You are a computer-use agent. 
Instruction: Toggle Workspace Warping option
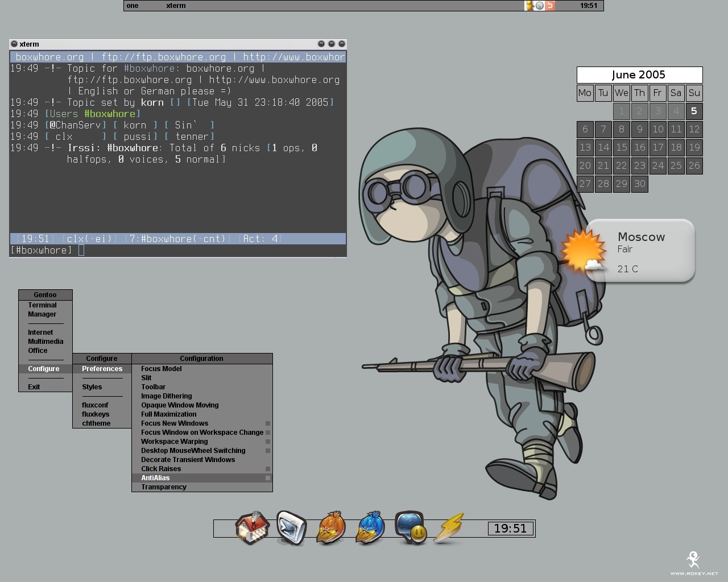click(202, 442)
